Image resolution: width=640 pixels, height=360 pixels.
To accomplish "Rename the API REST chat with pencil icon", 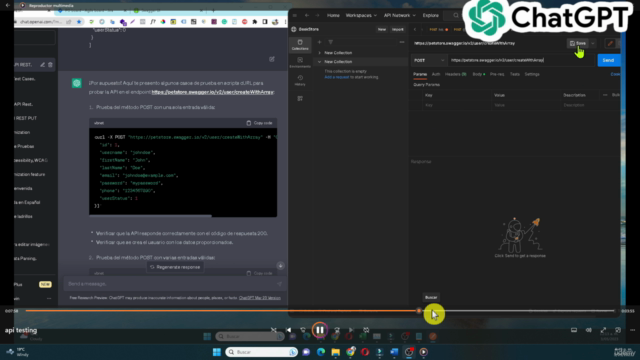I will pyautogui.click(x=42, y=64).
